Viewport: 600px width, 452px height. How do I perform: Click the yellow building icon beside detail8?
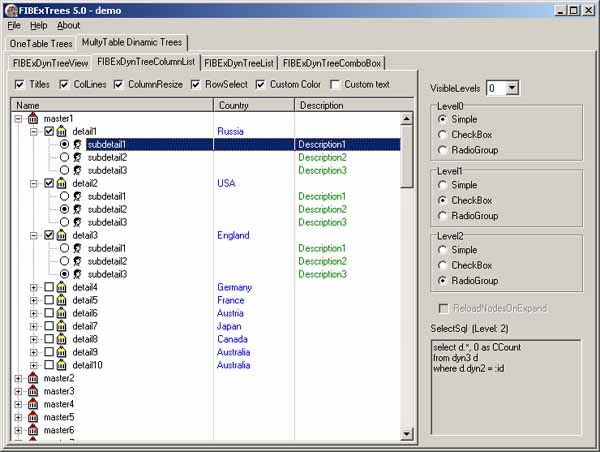tap(62, 339)
